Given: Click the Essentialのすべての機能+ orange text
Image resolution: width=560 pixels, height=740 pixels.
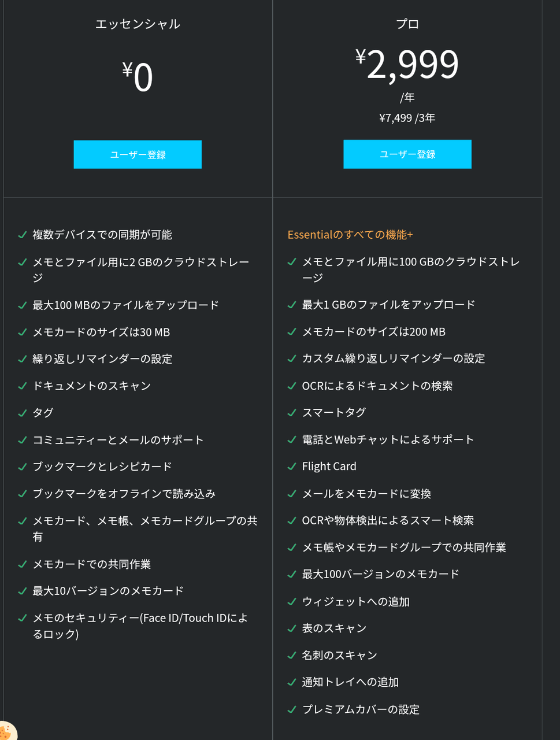Looking at the screenshot, I should pyautogui.click(x=350, y=235).
